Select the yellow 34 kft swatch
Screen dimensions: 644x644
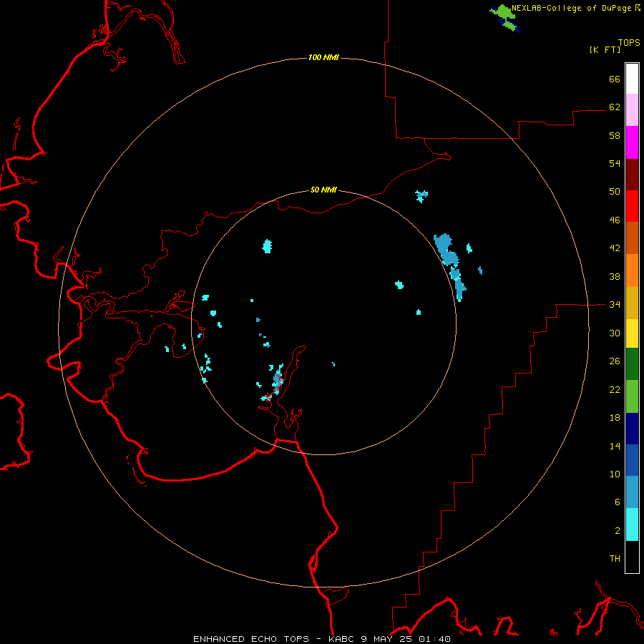coord(632,333)
